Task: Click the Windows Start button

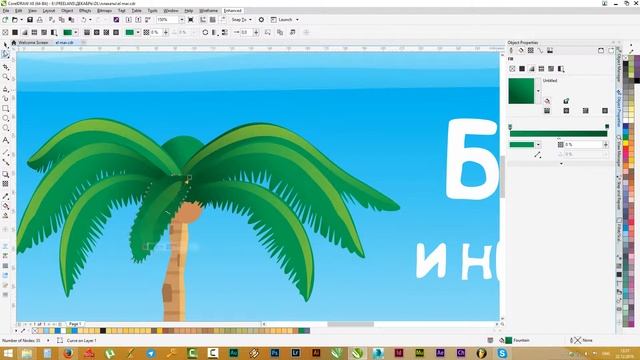Action: tap(7, 353)
